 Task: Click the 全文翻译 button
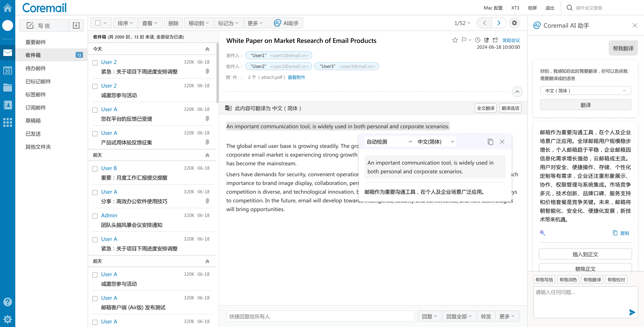pyautogui.click(x=485, y=108)
